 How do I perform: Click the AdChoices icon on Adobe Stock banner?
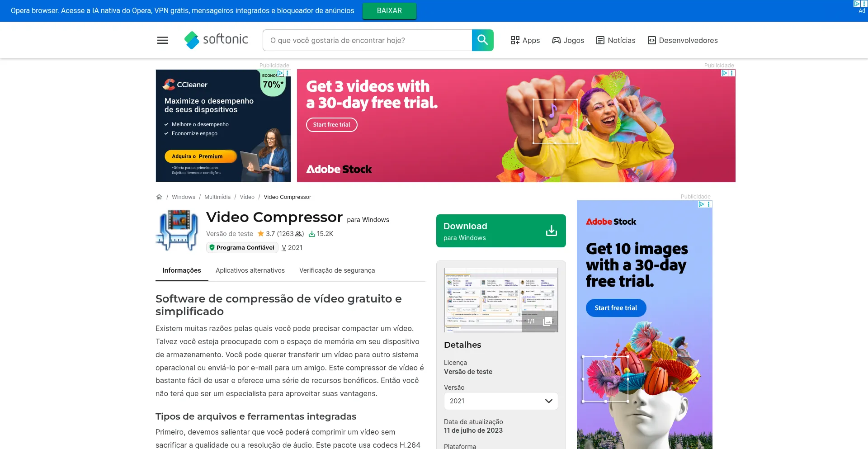724,73
